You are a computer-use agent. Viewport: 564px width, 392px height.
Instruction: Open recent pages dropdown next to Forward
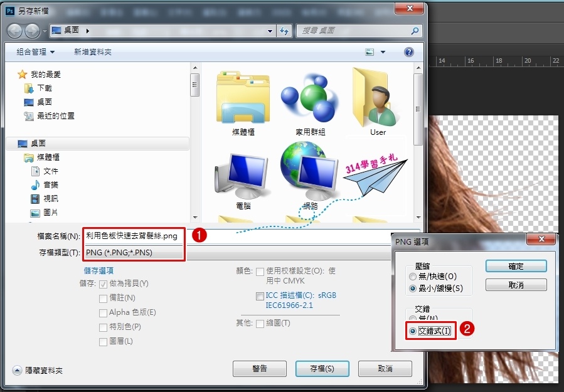tap(45, 31)
